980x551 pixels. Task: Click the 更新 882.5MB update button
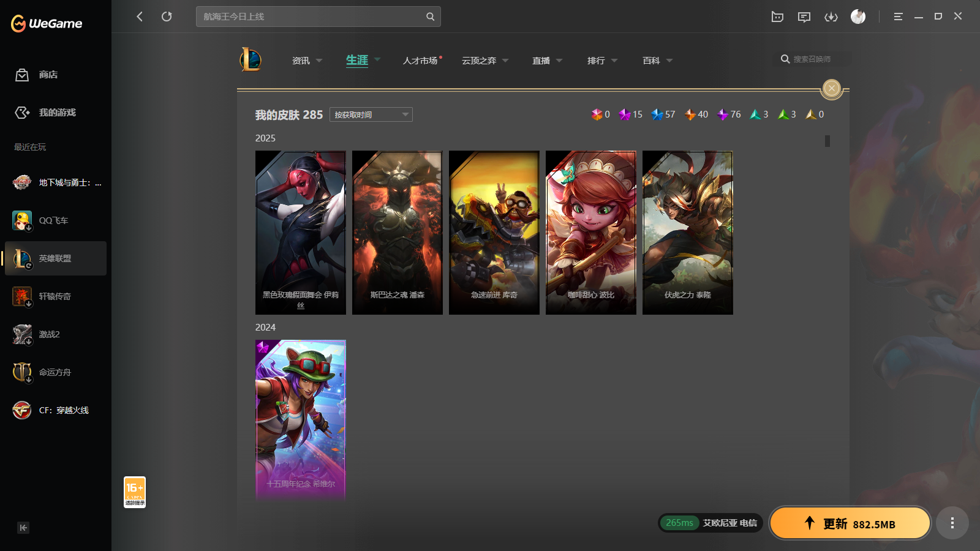point(850,523)
